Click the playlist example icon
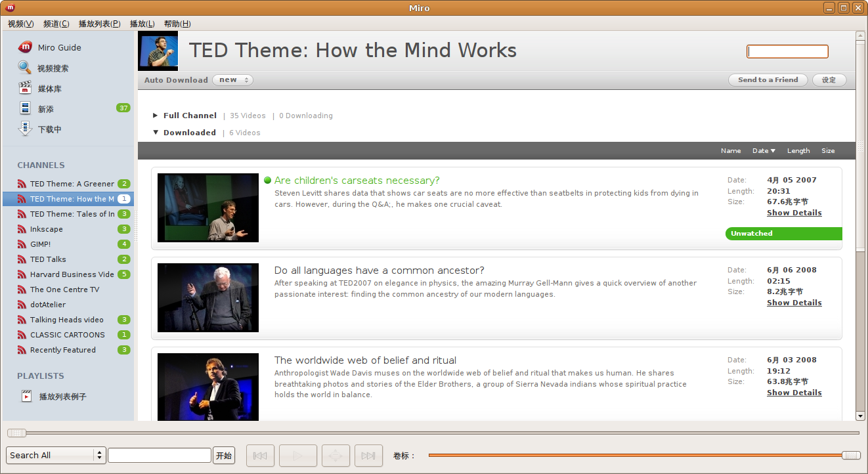868x474 pixels. 26,396
